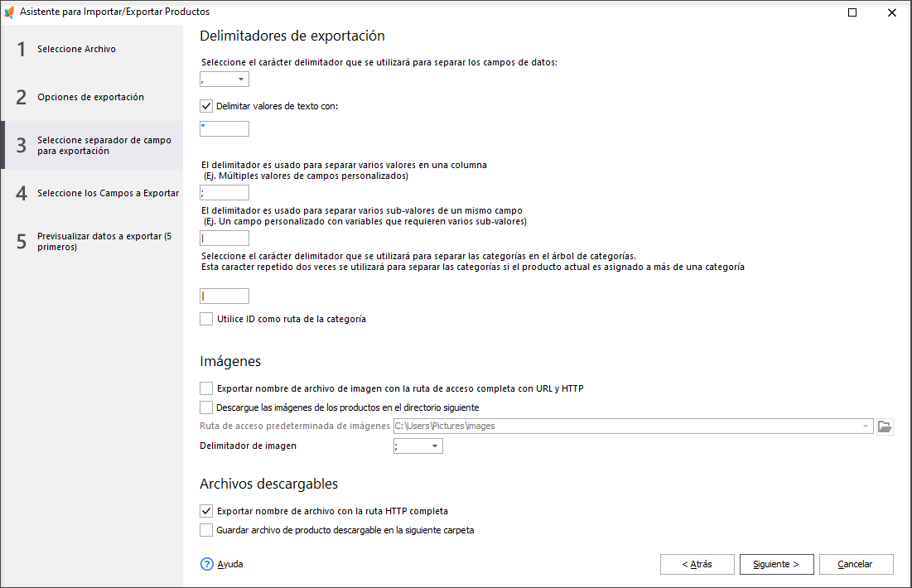Viewport: 912px width, 588px height.
Task: Click the category tree delimiter input field
Action: 224,296
